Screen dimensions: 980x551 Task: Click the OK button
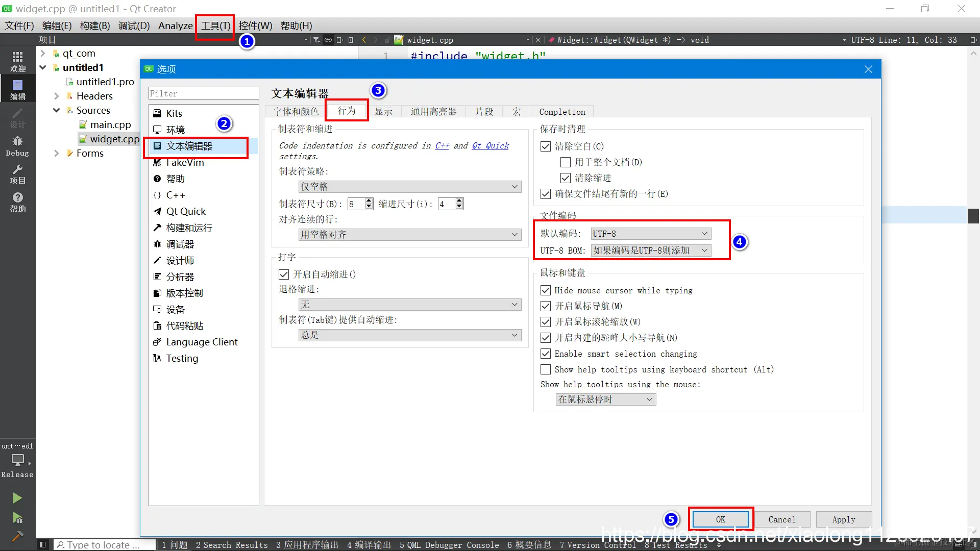pos(720,519)
